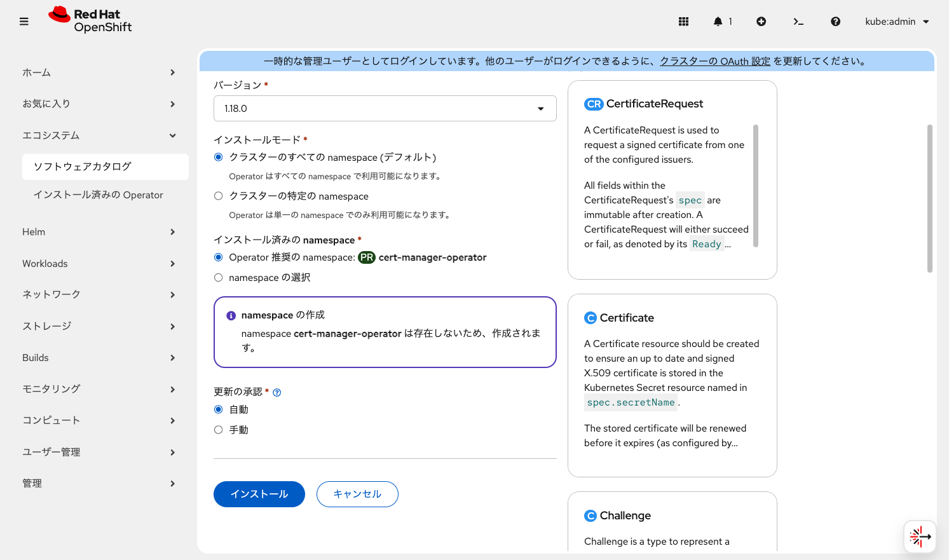Click the feedback icon at bottom right

919,536
